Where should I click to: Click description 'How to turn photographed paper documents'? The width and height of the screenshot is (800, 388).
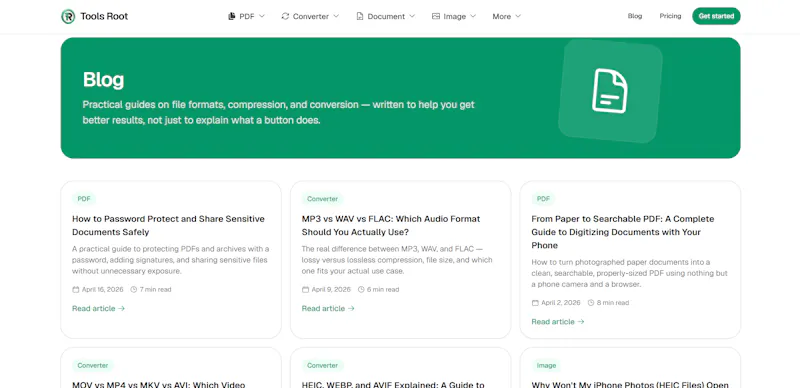(x=630, y=273)
